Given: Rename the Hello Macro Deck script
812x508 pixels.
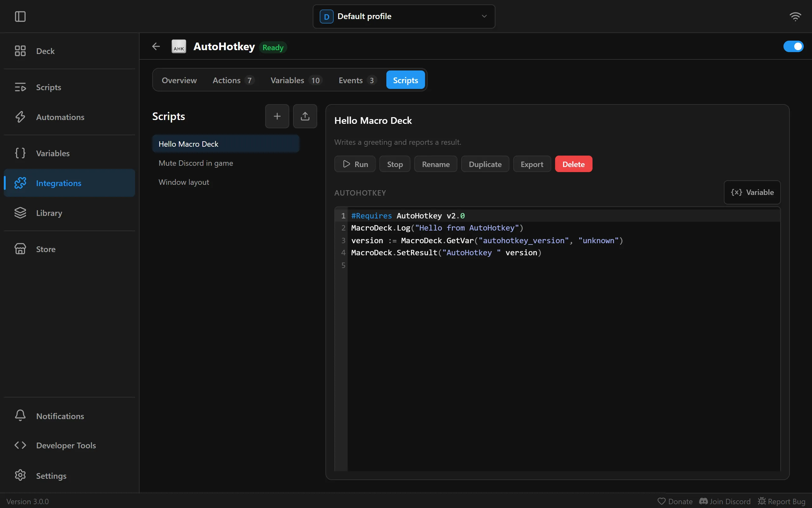Looking at the screenshot, I should (435, 164).
